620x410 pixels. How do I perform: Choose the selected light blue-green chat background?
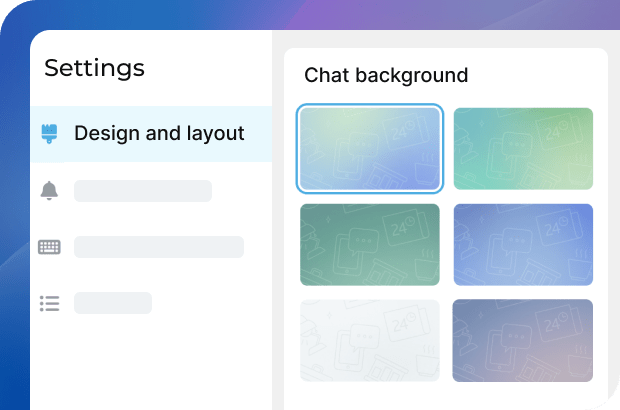coord(370,149)
